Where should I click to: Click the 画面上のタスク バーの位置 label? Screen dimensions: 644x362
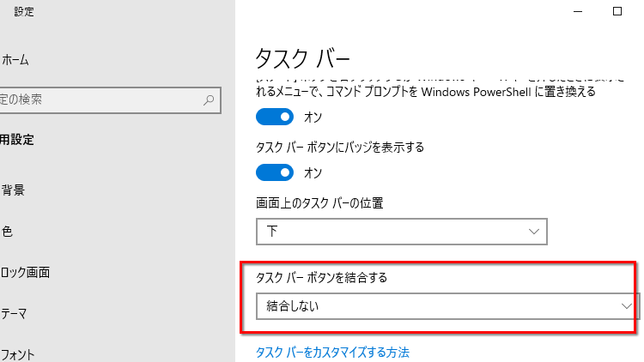(319, 203)
